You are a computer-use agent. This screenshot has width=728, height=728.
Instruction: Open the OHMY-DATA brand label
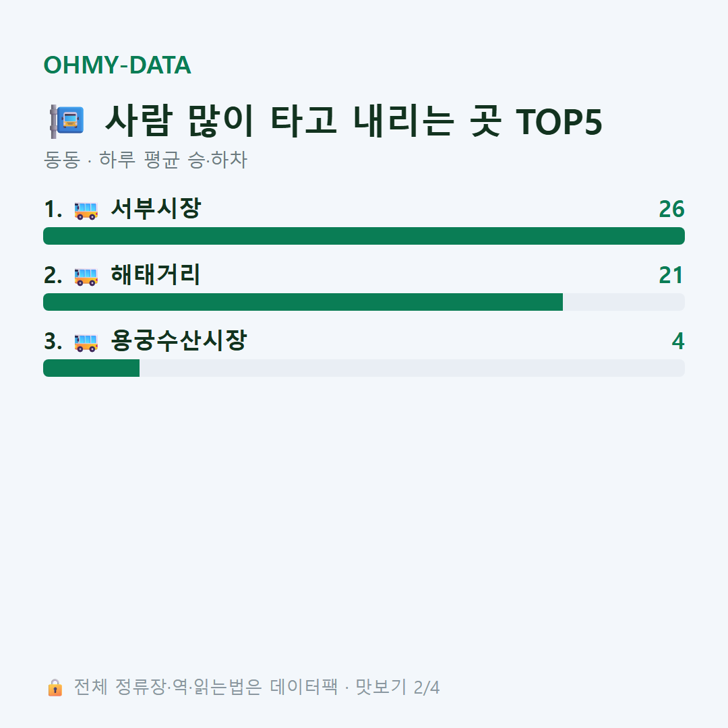117,65
